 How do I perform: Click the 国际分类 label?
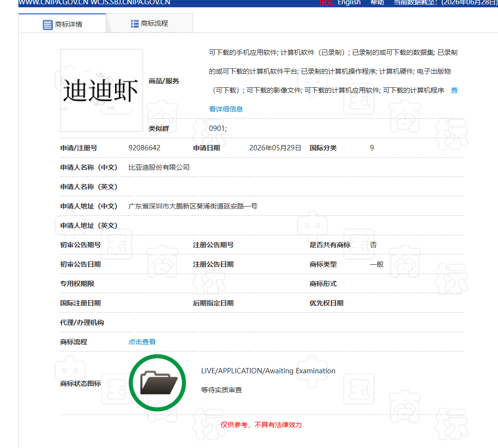(323, 148)
